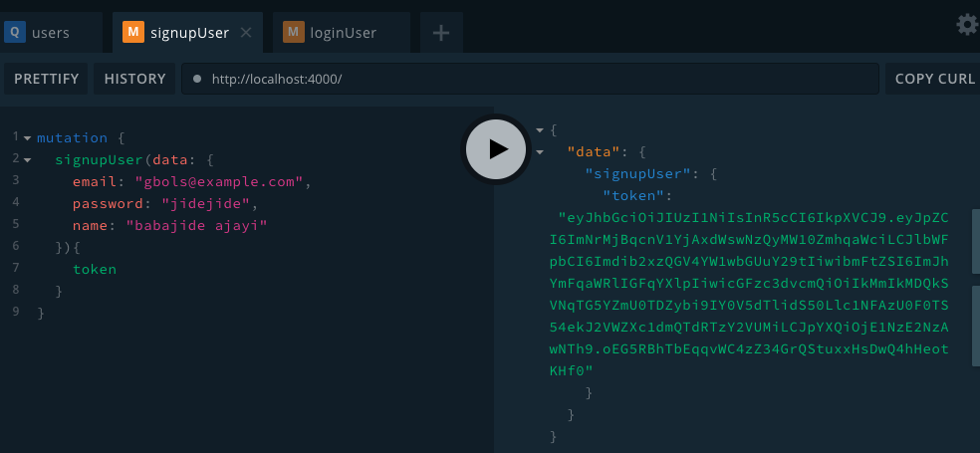Click the status dot beside the endpoint URL
The image size is (980, 453).
click(197, 79)
